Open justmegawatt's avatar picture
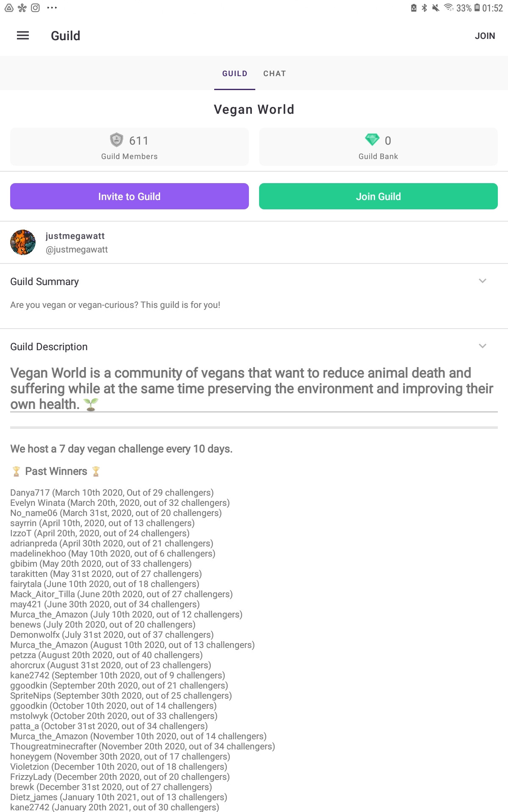508x812 pixels. [x=23, y=242]
